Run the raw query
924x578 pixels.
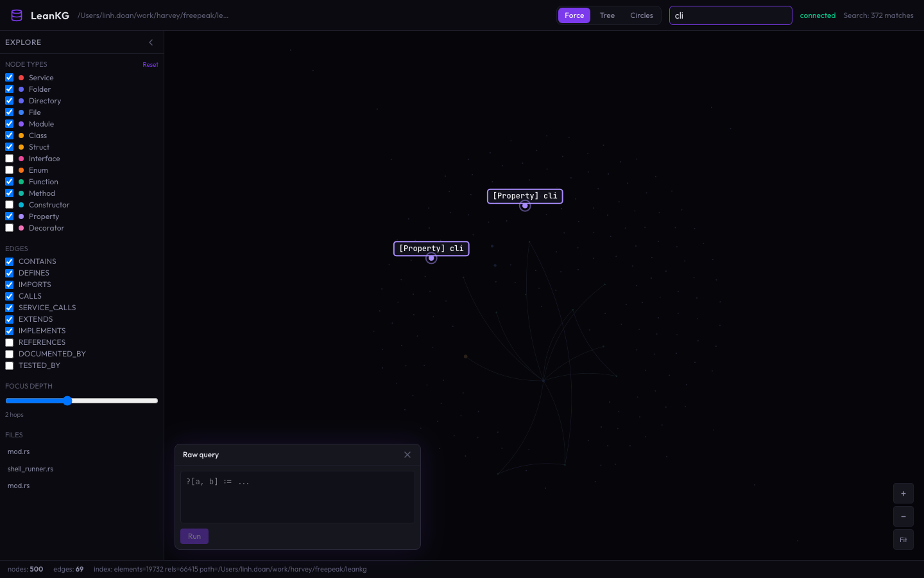(194, 536)
